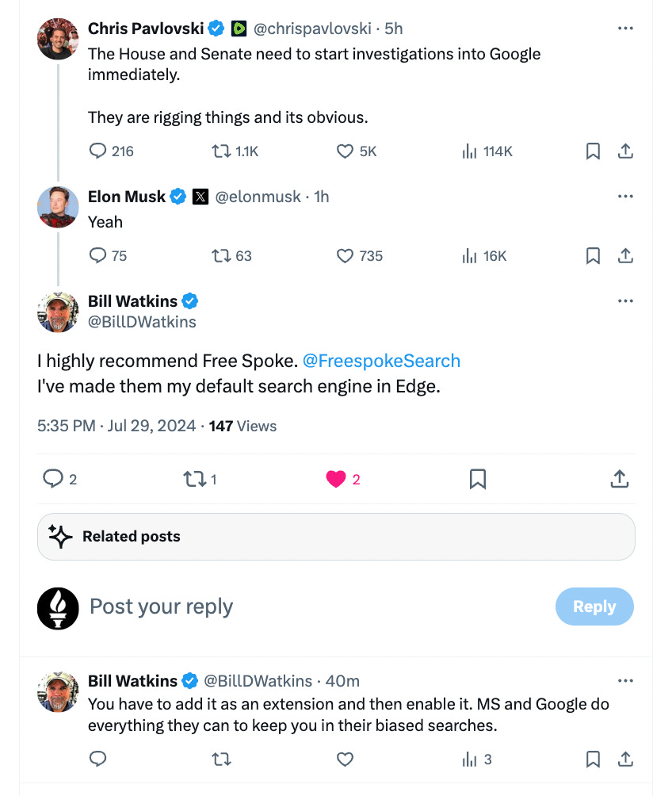View analytics on Elon Musk's reply
Viewport: 672px width, 796px height.
[x=469, y=255]
